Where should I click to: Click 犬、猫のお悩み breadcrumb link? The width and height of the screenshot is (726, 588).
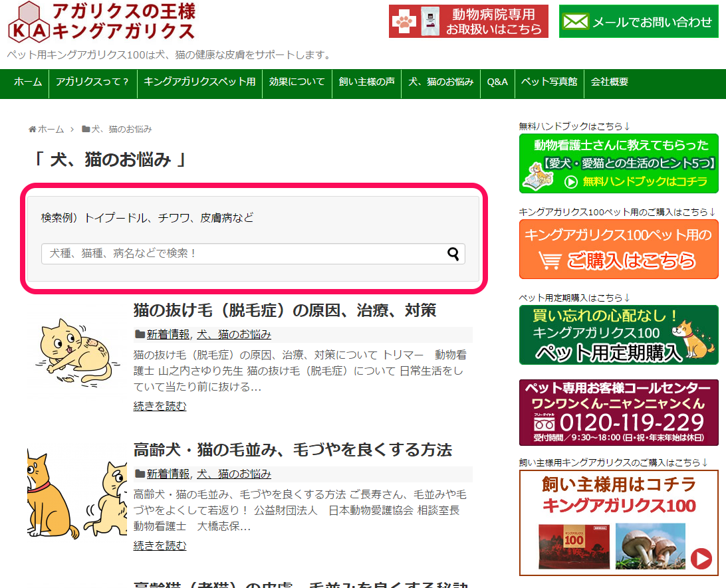pos(121,129)
